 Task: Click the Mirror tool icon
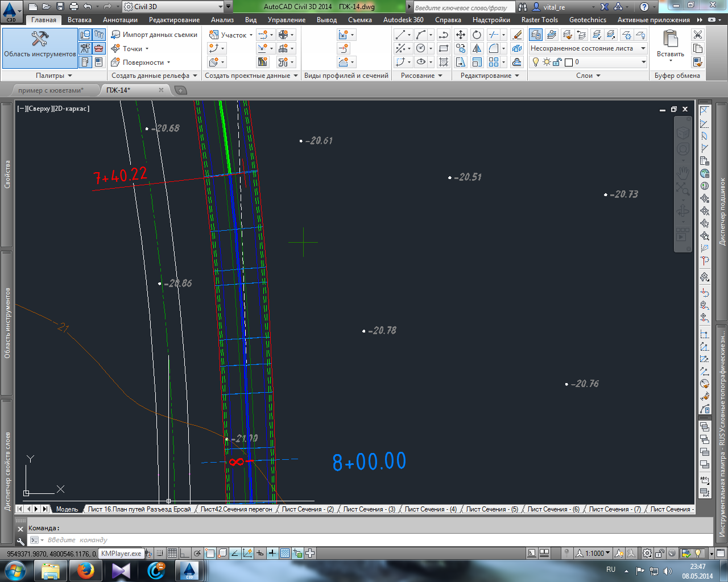[x=477, y=48]
